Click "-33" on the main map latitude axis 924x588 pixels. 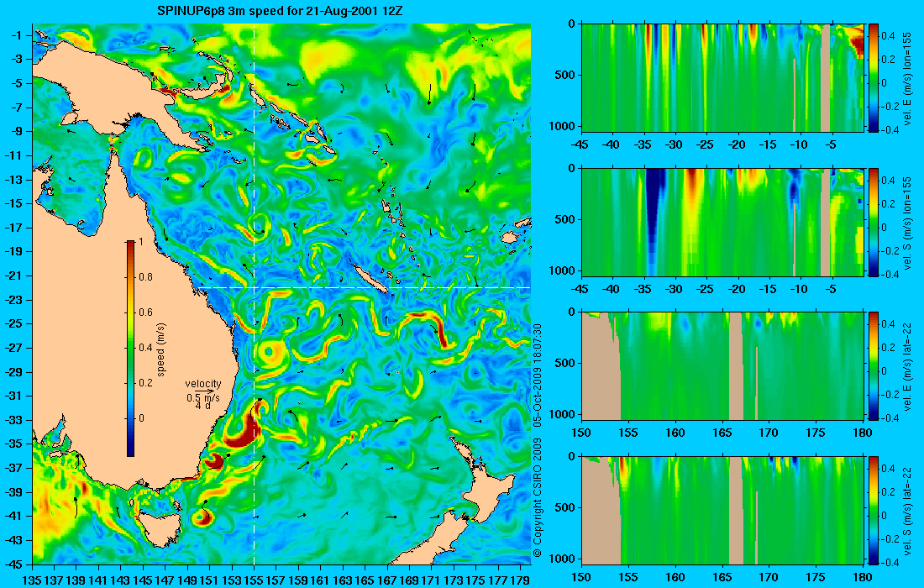13,420
